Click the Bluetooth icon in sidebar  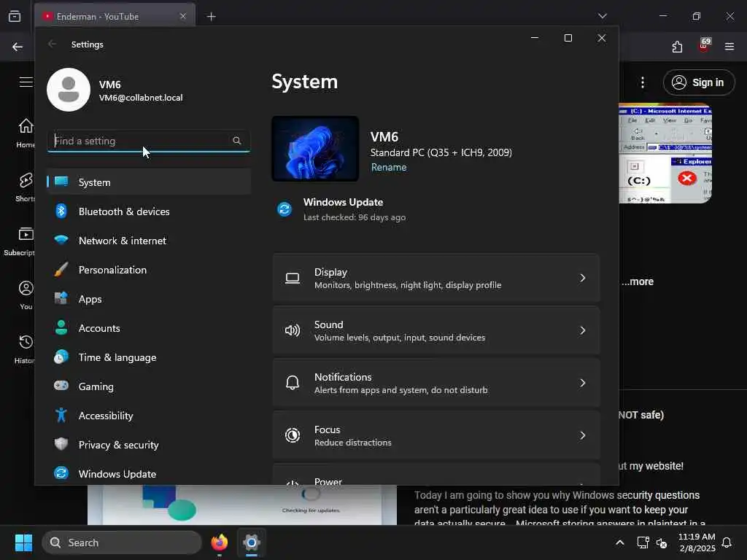[x=61, y=211]
